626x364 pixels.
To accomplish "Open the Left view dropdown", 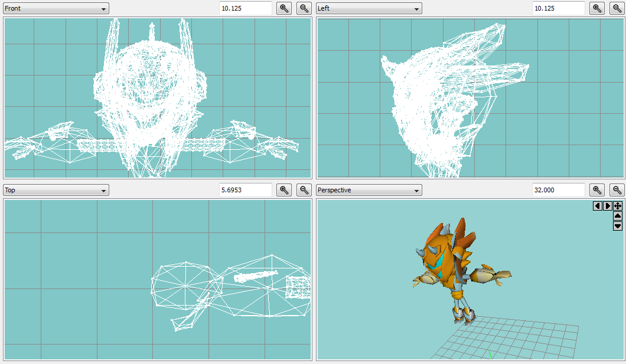I will (369, 8).
